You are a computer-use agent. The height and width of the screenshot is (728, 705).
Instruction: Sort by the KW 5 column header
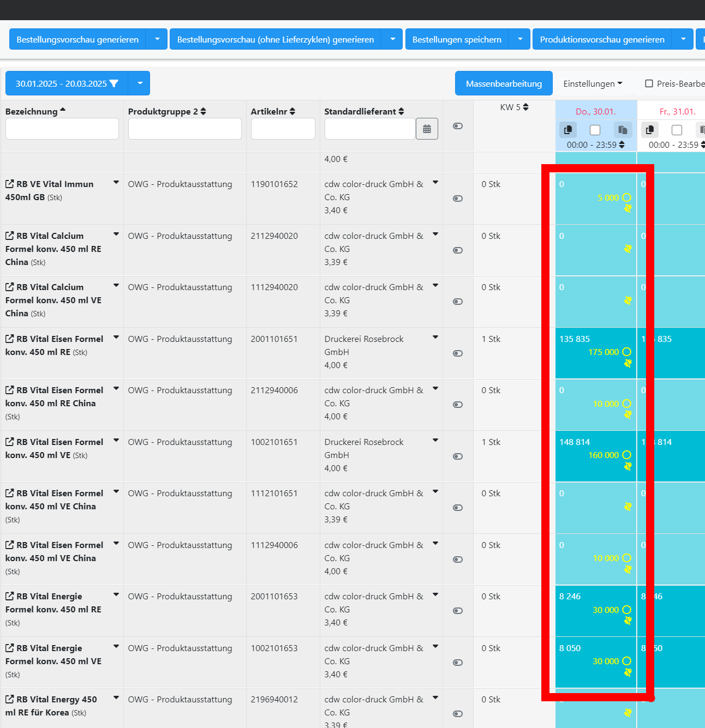coord(525,107)
